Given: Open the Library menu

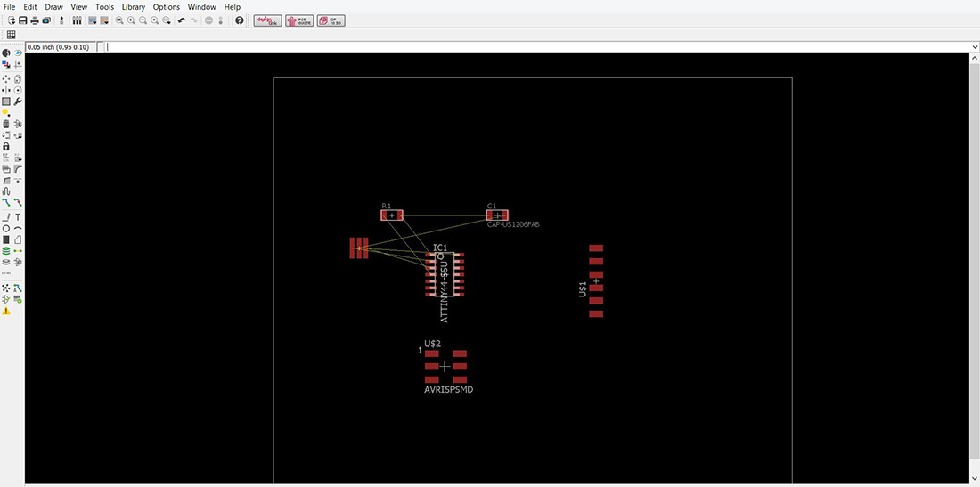Looking at the screenshot, I should point(133,7).
